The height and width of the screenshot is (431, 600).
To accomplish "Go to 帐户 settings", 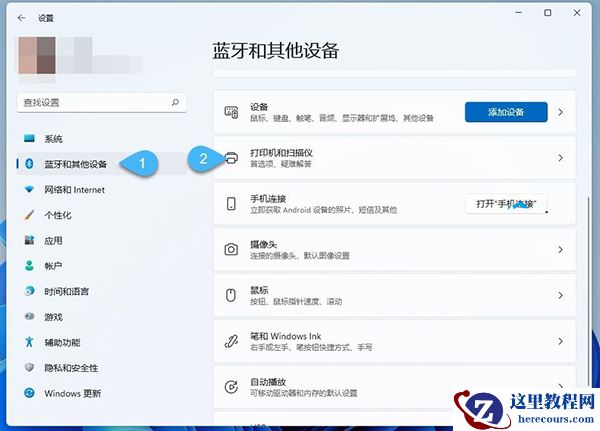I will point(54,266).
